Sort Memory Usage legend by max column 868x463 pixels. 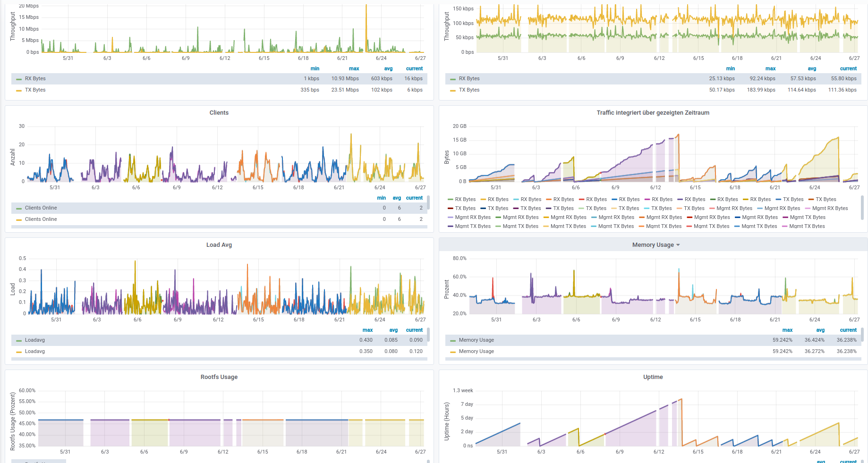pos(787,330)
